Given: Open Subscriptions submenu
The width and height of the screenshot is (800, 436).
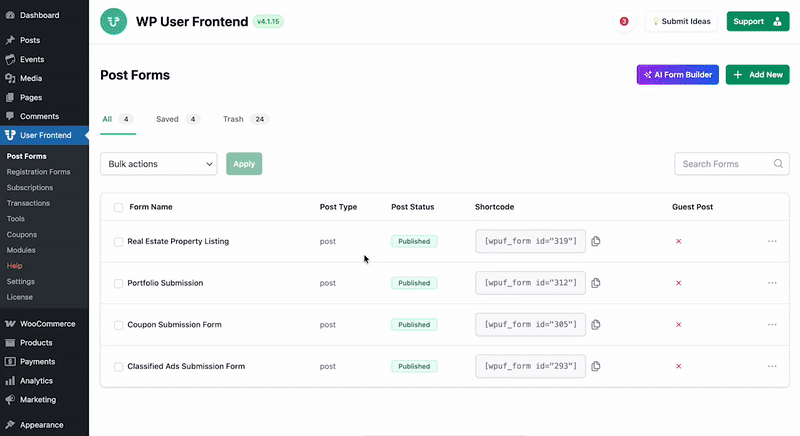Looking at the screenshot, I should 30,188.
